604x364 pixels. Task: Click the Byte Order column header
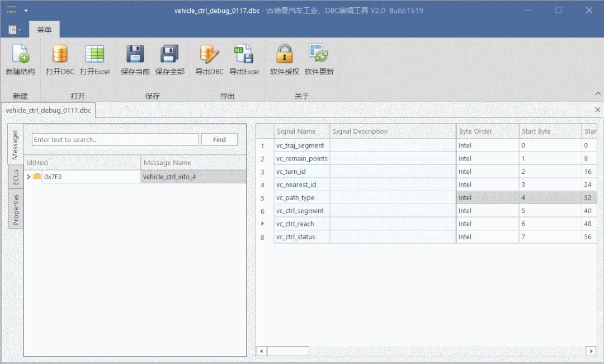point(488,131)
